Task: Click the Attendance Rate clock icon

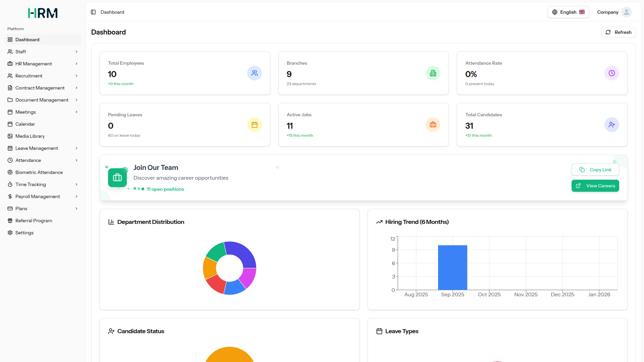Action: point(611,73)
